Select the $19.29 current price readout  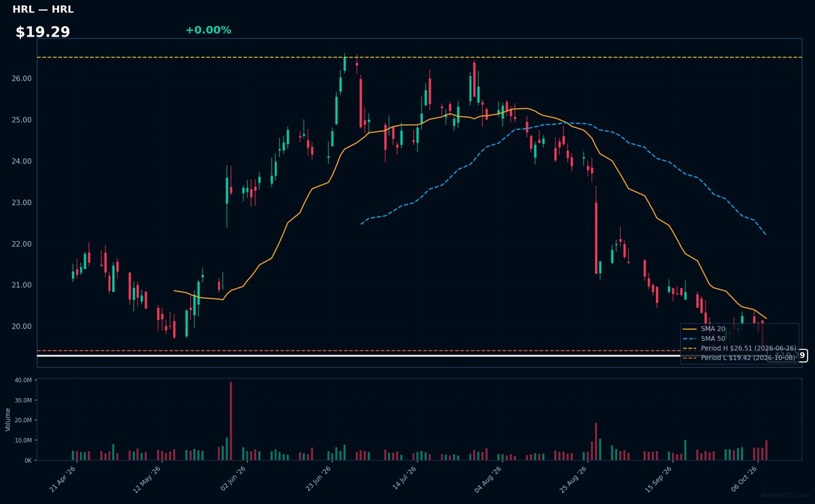[43, 32]
